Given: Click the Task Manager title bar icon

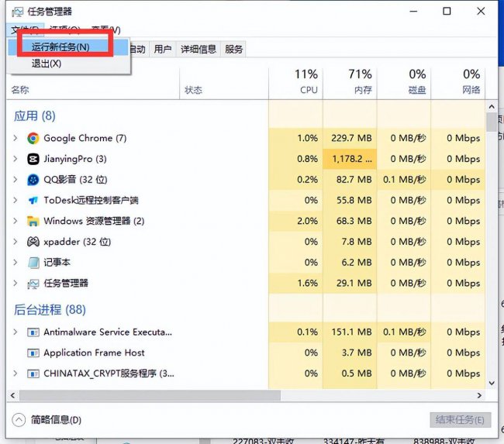Looking at the screenshot, I should [x=17, y=12].
